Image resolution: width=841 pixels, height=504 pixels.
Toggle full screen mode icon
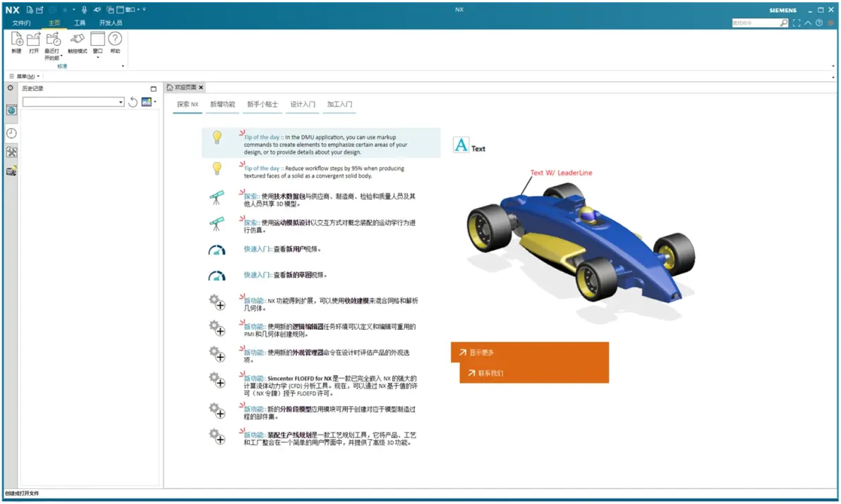point(797,23)
